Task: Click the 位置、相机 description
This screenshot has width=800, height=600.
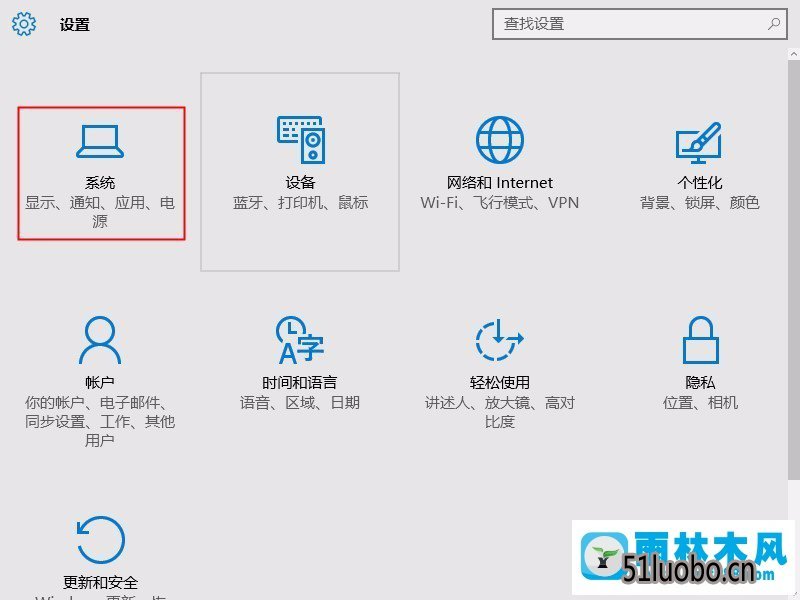Action: click(x=700, y=403)
